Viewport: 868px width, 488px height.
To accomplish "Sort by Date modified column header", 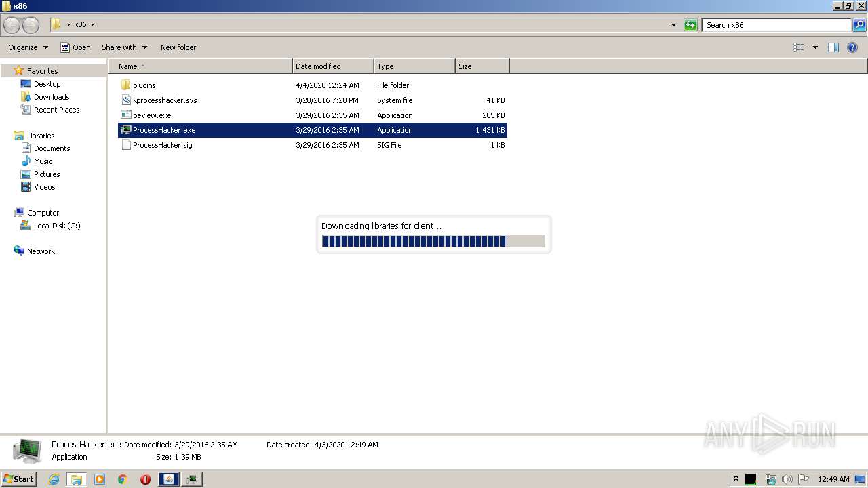I will [x=333, y=66].
